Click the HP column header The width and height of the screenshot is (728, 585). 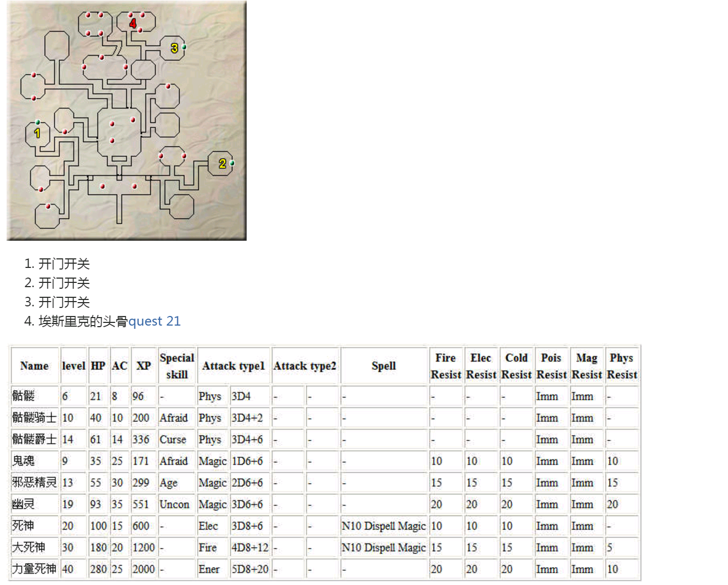[98, 366]
